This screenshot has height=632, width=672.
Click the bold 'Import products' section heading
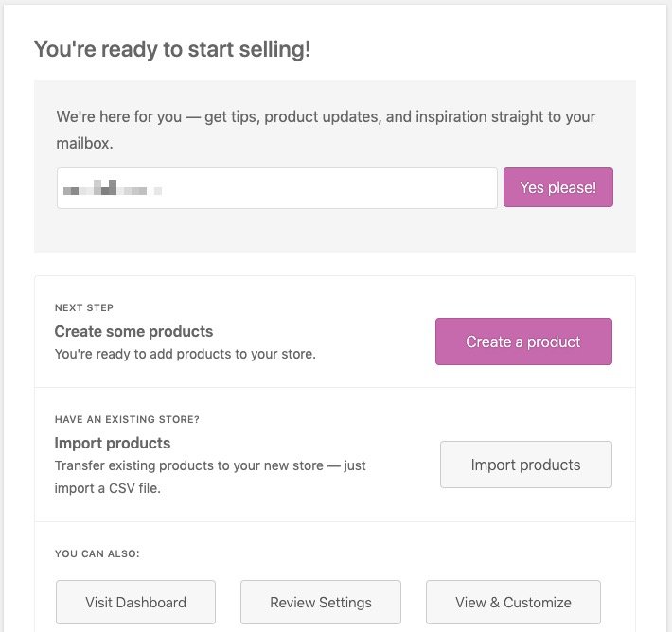tap(113, 443)
